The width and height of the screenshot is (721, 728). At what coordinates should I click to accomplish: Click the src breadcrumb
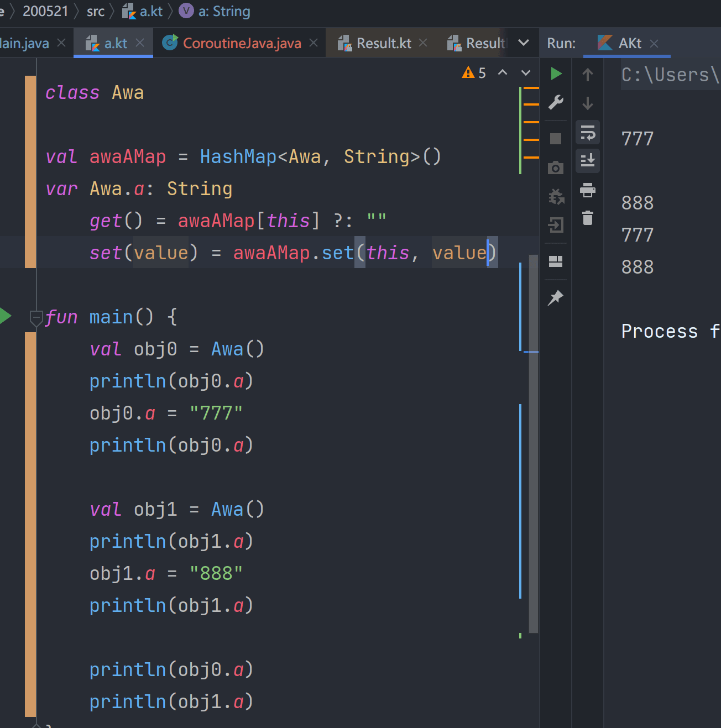click(x=96, y=11)
